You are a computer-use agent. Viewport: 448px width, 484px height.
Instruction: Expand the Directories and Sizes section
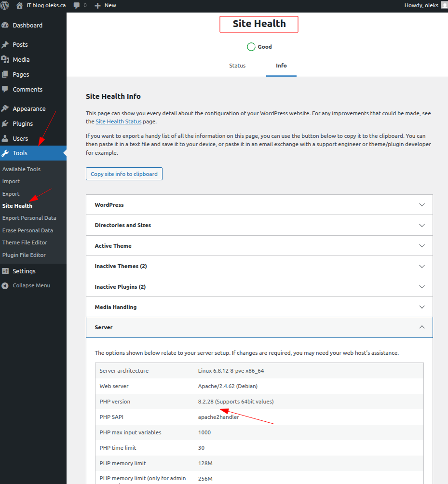(x=259, y=225)
